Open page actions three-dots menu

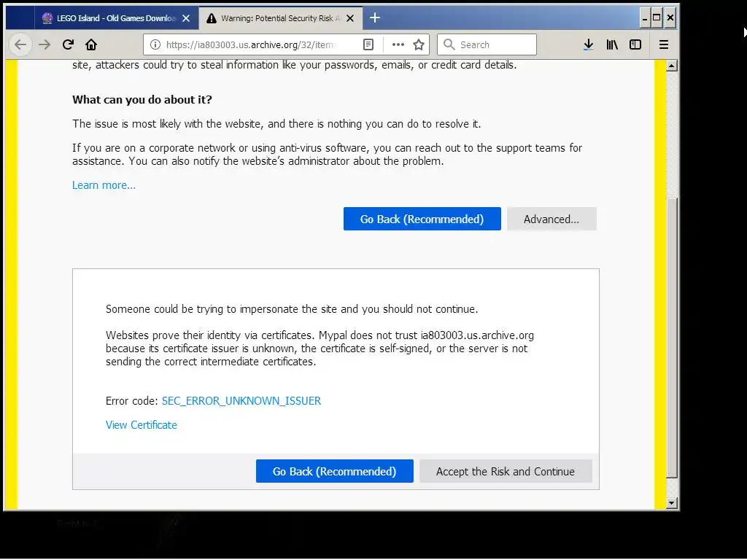click(x=398, y=44)
